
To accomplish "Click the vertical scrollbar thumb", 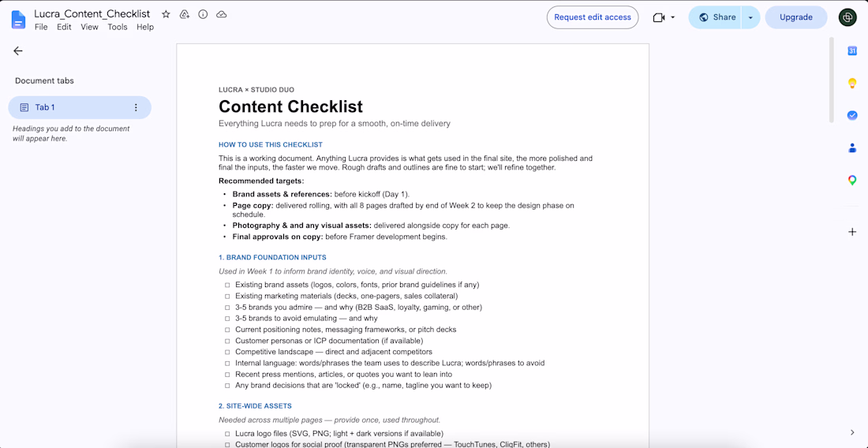I will [x=831, y=80].
